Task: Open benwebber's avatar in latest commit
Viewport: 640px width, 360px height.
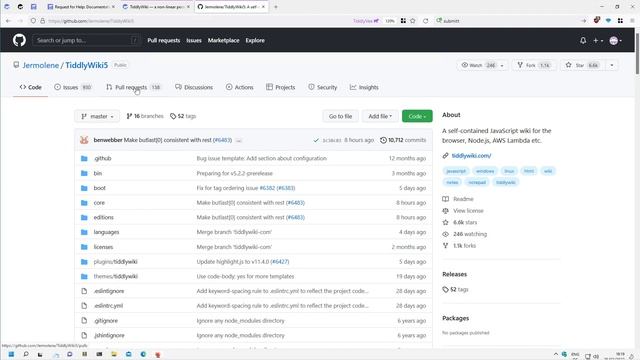Action: pyautogui.click(x=84, y=140)
